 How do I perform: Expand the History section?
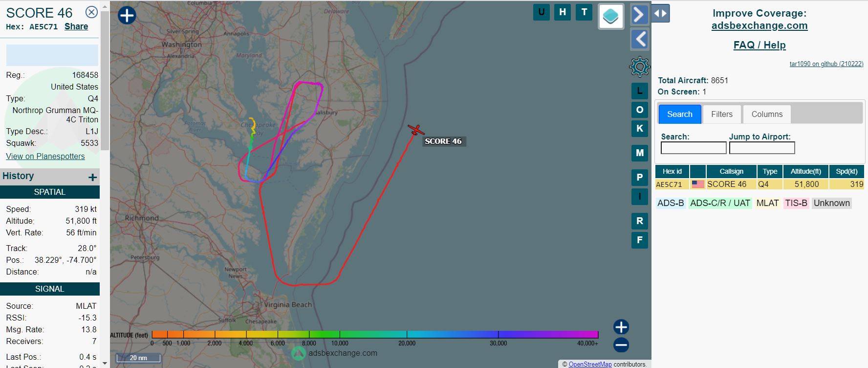pos(92,177)
